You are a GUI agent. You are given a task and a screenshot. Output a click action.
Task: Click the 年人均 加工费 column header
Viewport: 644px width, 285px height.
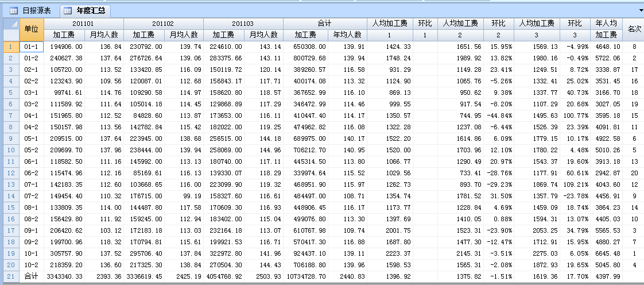[606, 29]
